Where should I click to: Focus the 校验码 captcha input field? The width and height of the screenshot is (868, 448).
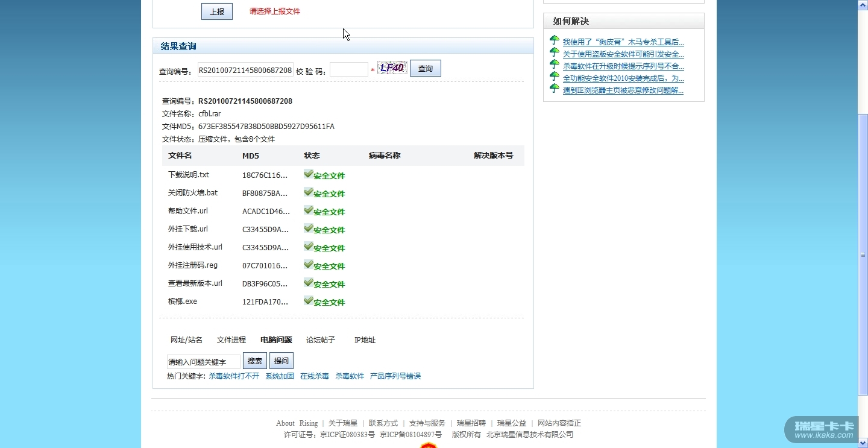[348, 70]
